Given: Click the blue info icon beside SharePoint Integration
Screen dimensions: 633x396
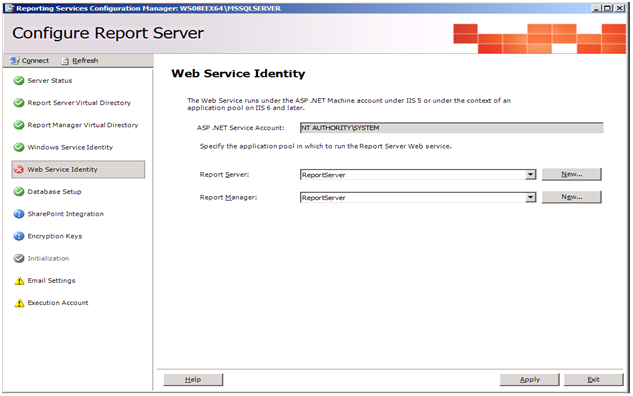Looking at the screenshot, I should (x=19, y=214).
